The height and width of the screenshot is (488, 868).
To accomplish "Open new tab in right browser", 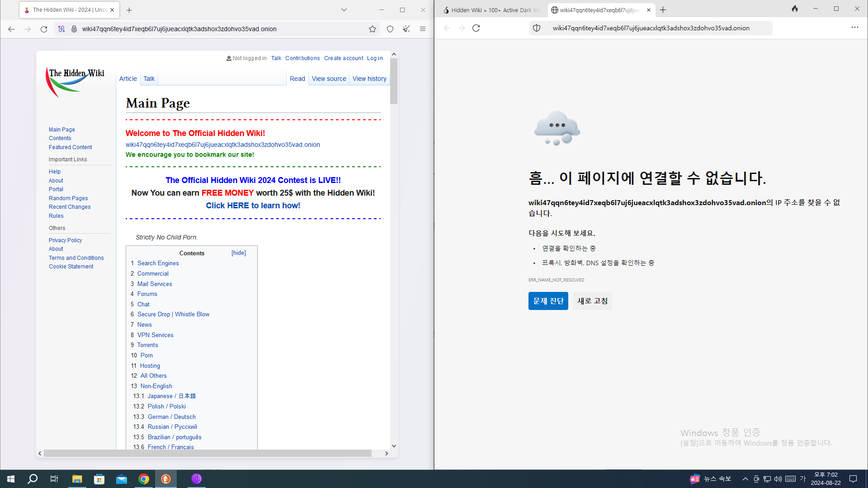I will pos(663,10).
